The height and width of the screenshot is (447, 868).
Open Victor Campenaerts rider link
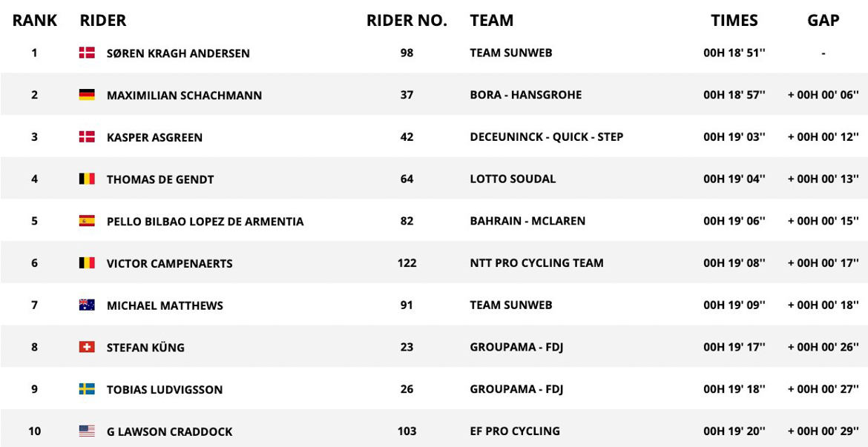pyautogui.click(x=169, y=263)
